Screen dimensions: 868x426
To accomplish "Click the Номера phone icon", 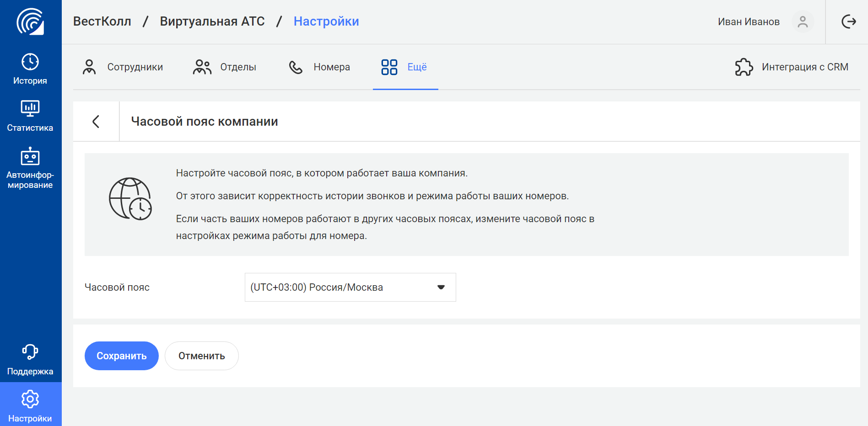I will 296,67.
